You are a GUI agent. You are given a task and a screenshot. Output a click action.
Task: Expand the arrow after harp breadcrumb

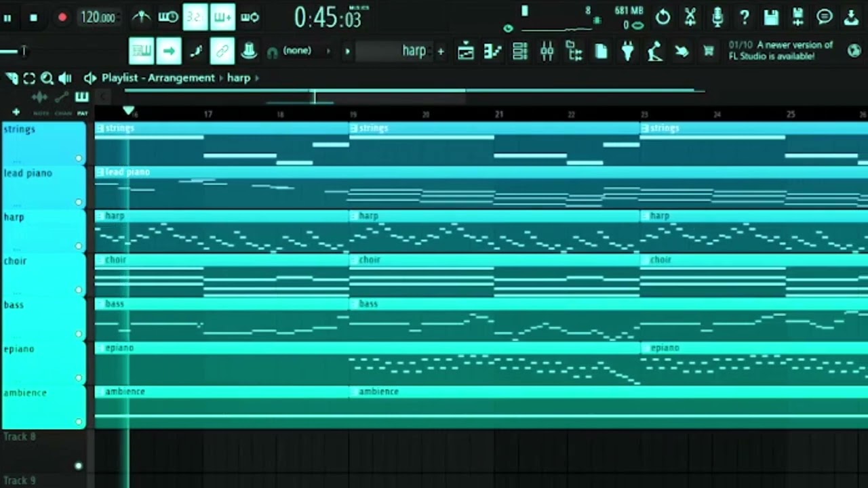(x=257, y=78)
